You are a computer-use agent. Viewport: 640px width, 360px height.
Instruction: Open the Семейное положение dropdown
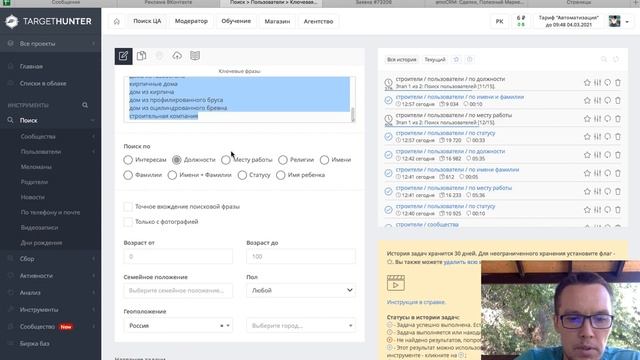178,290
